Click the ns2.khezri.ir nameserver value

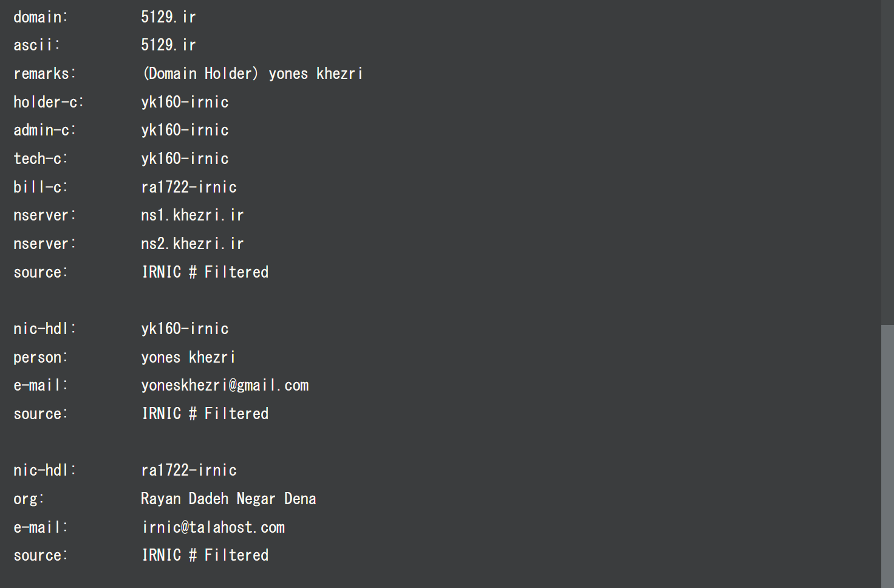[192, 244]
